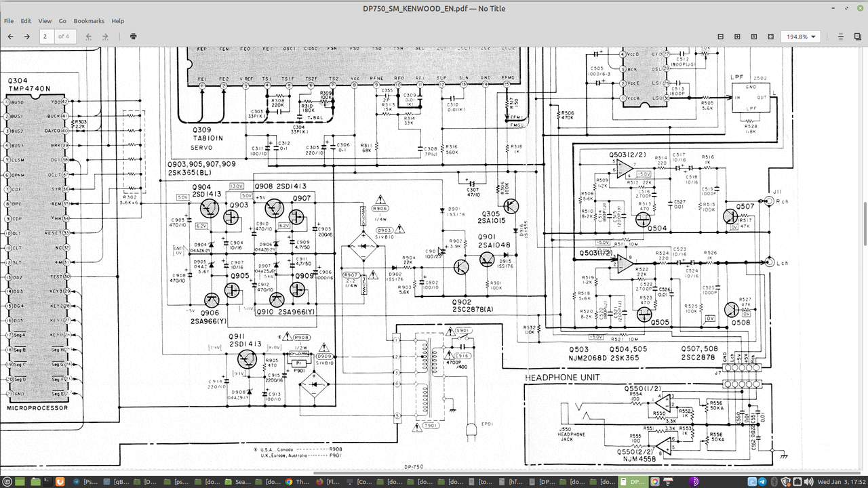This screenshot has height=488, width=868.
Task: Open the Go menu
Action: (62, 21)
